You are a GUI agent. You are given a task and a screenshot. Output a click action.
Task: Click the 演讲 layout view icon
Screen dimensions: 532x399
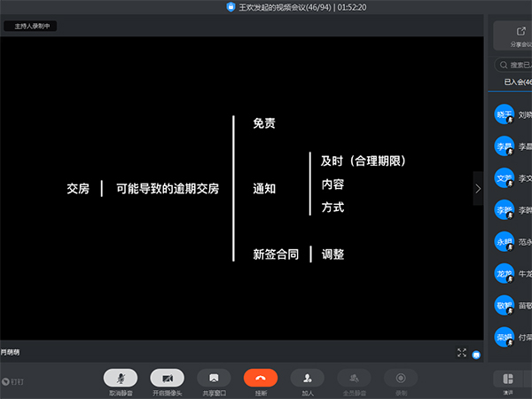click(x=509, y=379)
